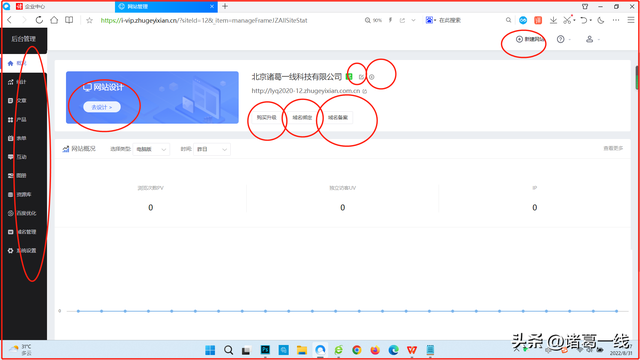Open the lyq2020-12.zhugeyixian.com.cn site link
The image size is (640, 360).
pos(305,91)
